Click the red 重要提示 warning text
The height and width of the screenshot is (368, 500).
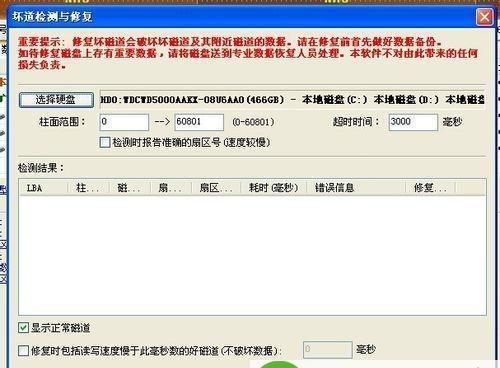click(248, 53)
